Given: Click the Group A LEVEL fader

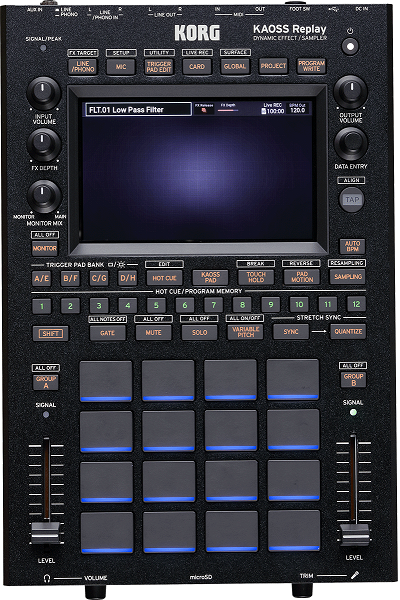Looking at the screenshot, I should tap(46, 533).
